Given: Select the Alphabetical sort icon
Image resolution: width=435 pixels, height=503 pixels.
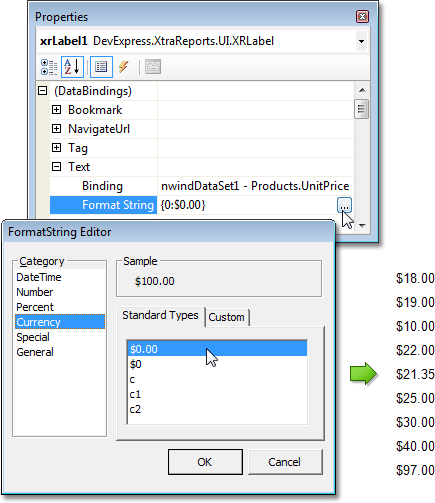Looking at the screenshot, I should click(x=72, y=67).
